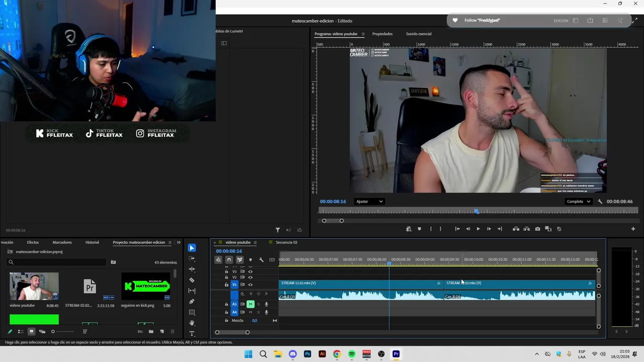
Task: Click the New Item icon in Project panel
Action: click(x=162, y=331)
